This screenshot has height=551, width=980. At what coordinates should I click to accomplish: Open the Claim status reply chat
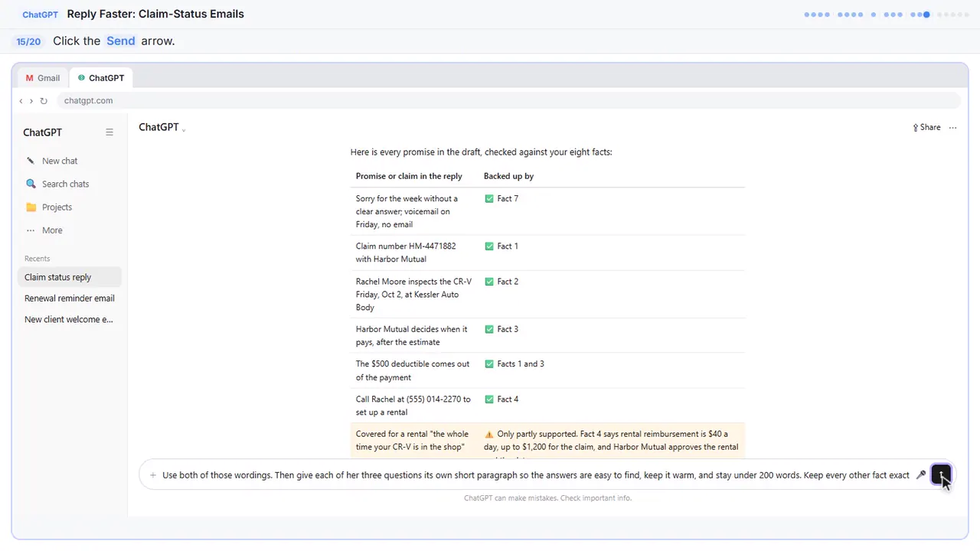pos(69,277)
